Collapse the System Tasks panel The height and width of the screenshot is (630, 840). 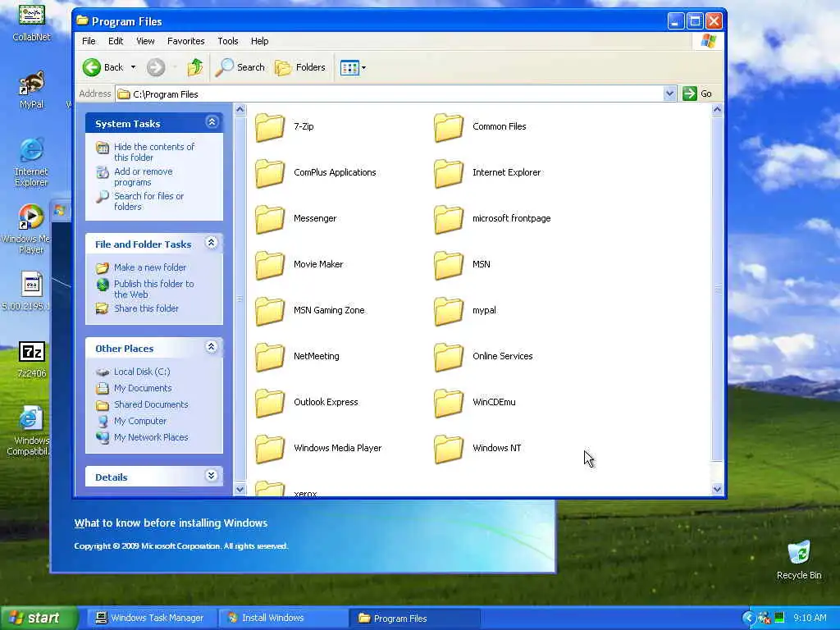(212, 123)
